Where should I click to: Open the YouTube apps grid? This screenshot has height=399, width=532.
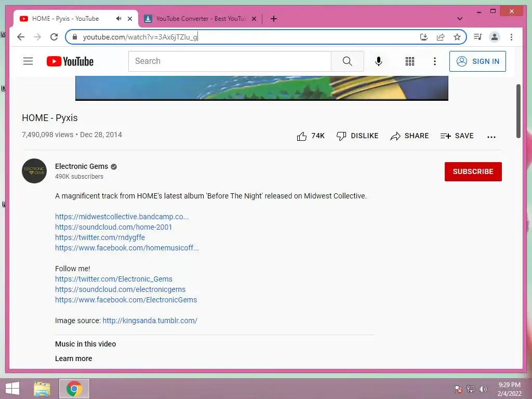pyautogui.click(x=410, y=61)
